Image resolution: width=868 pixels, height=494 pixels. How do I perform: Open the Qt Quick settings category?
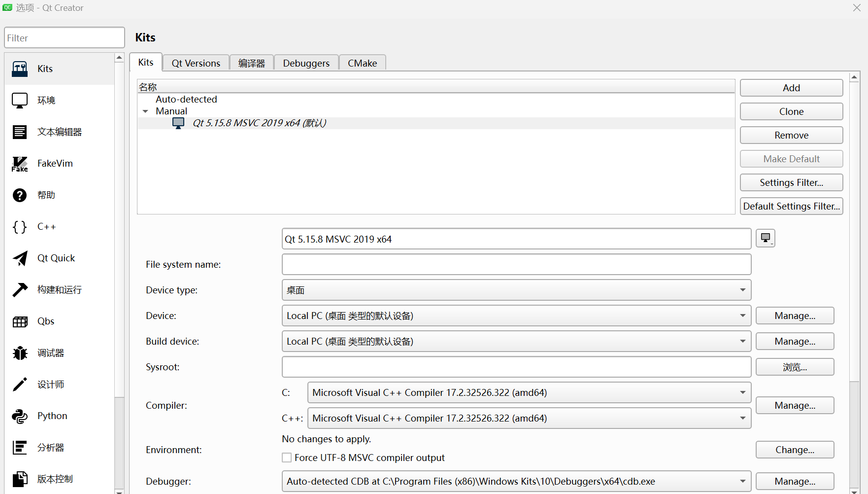[x=60, y=258]
